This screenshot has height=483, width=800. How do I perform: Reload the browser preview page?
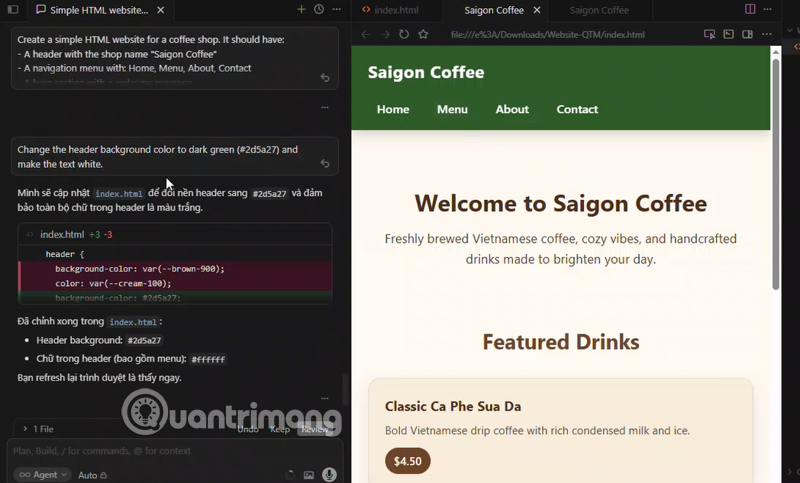coord(404,34)
